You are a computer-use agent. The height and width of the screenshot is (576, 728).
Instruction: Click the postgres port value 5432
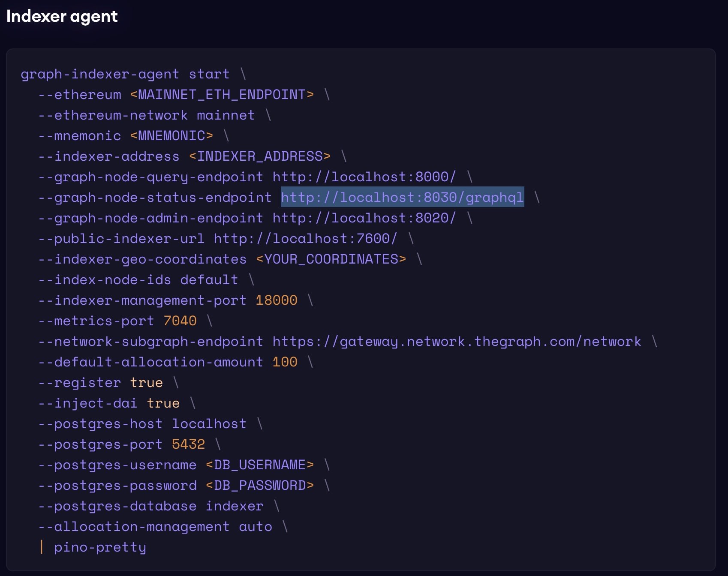(x=189, y=444)
